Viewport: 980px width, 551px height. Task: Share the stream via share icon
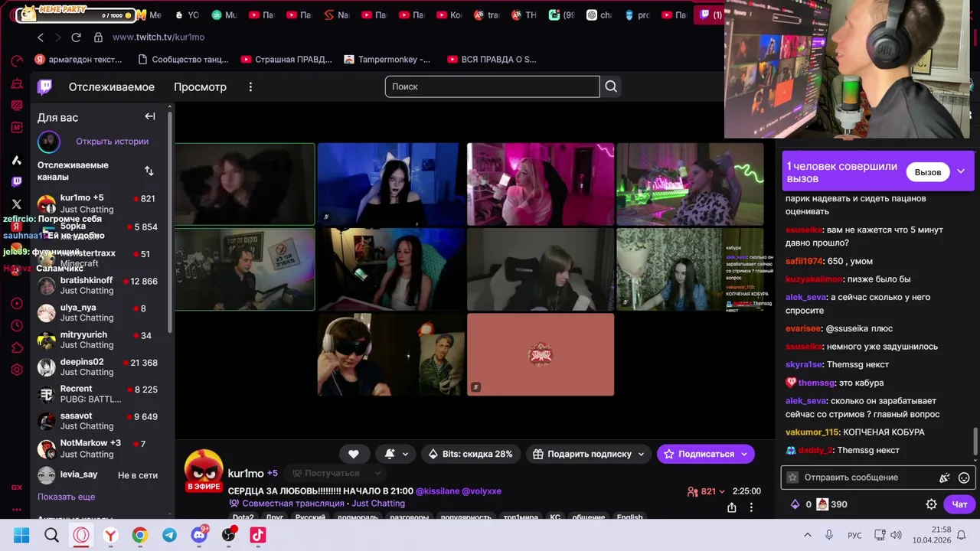point(732,507)
